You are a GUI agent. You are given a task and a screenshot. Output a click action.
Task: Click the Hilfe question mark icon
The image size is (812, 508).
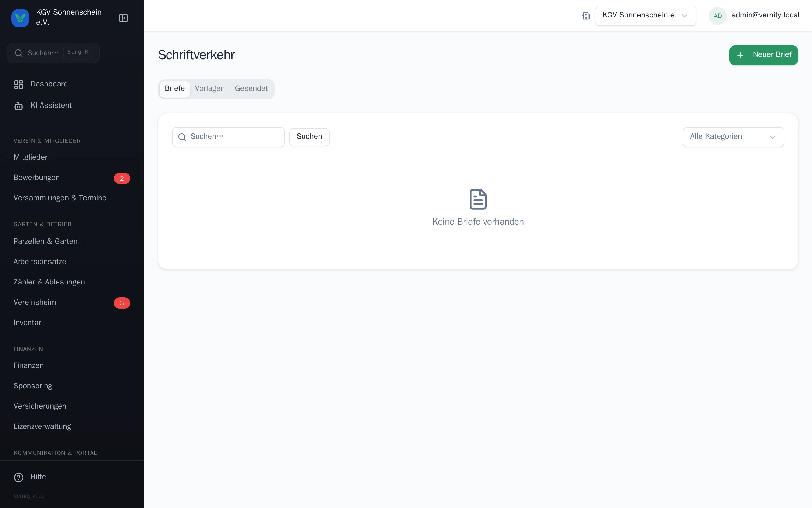(18, 477)
